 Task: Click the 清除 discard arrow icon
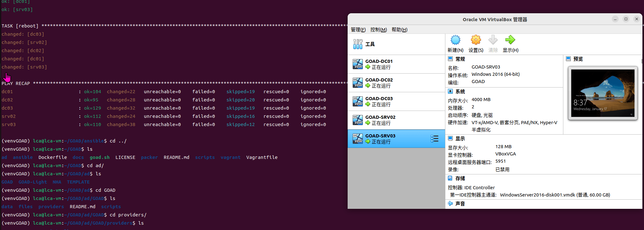(493, 40)
